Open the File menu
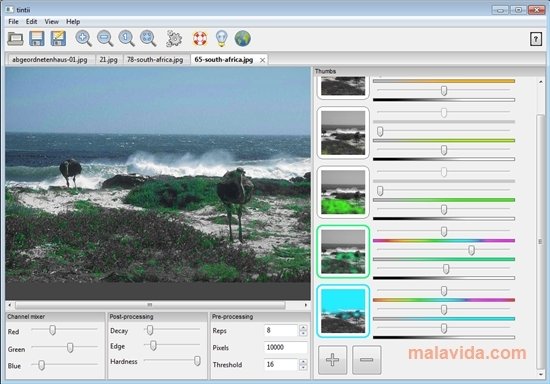The height and width of the screenshot is (384, 550). (x=13, y=22)
